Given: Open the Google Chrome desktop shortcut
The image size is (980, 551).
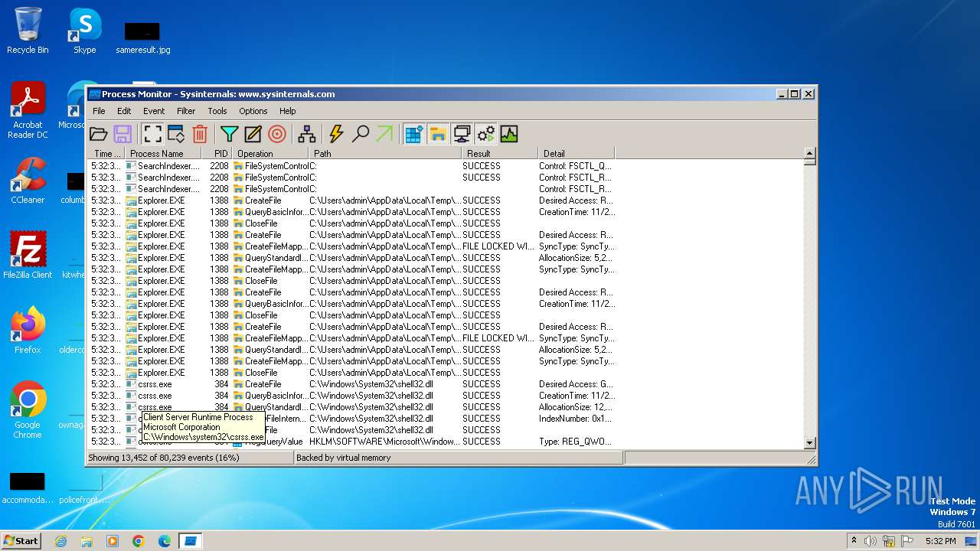Looking at the screenshot, I should coord(28,409).
